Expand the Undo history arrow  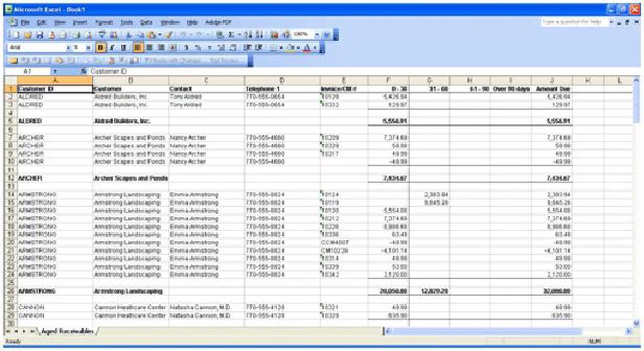tap(190, 35)
